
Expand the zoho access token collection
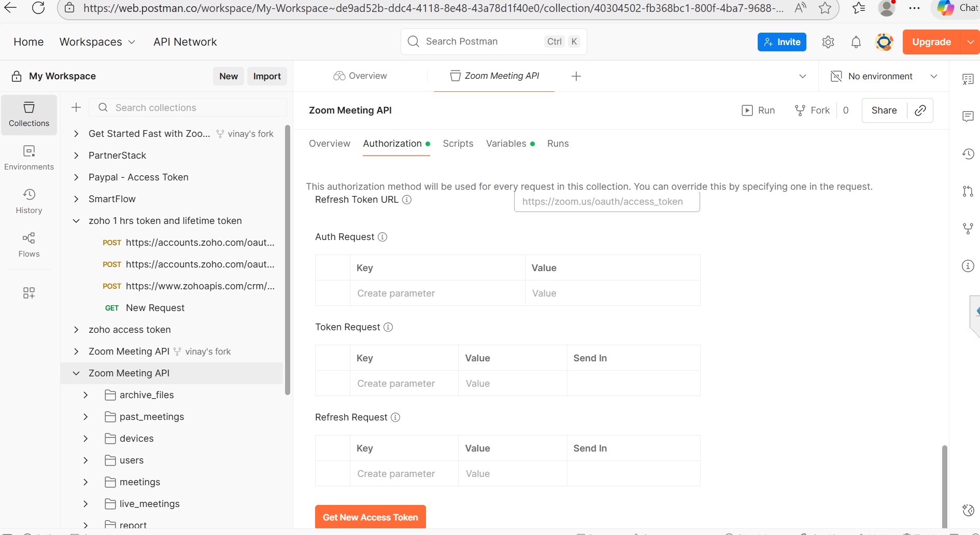(x=76, y=330)
